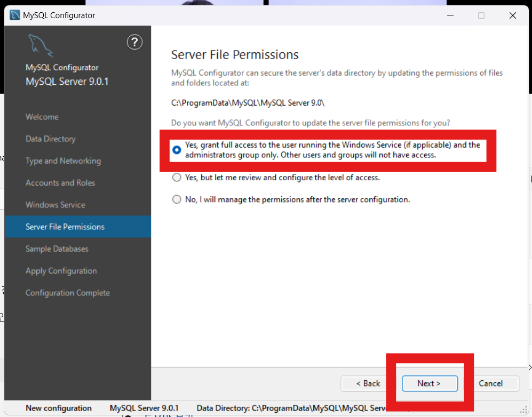Image resolution: width=532 pixels, height=417 pixels.
Task: Open the Data Directory step
Action: coord(51,139)
